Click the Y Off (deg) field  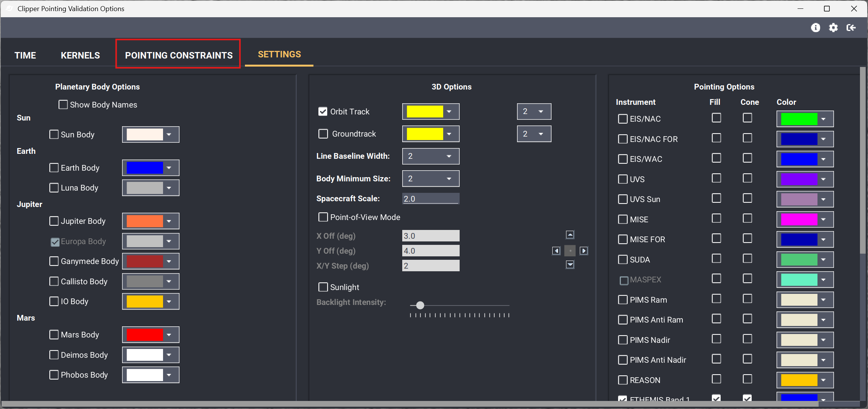tap(431, 251)
